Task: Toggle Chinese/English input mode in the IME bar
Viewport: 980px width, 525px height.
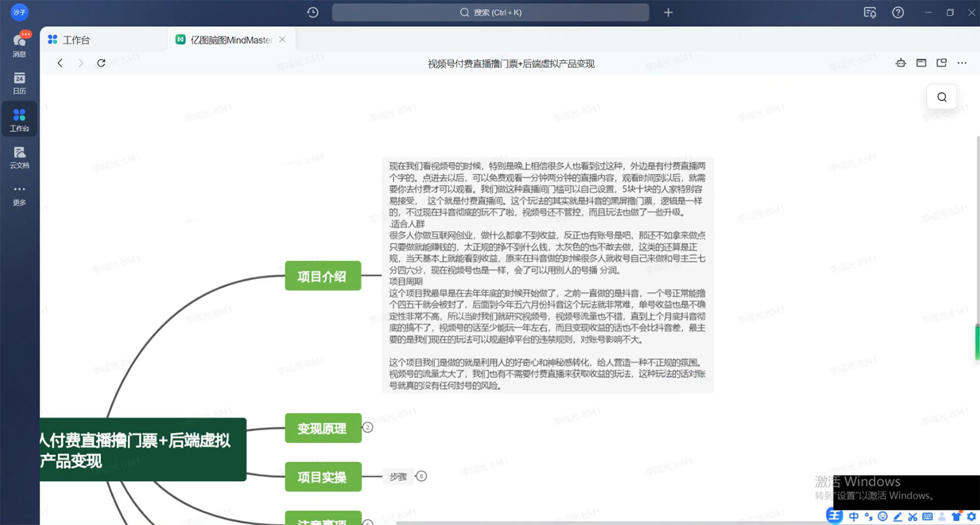Action: coord(854,517)
